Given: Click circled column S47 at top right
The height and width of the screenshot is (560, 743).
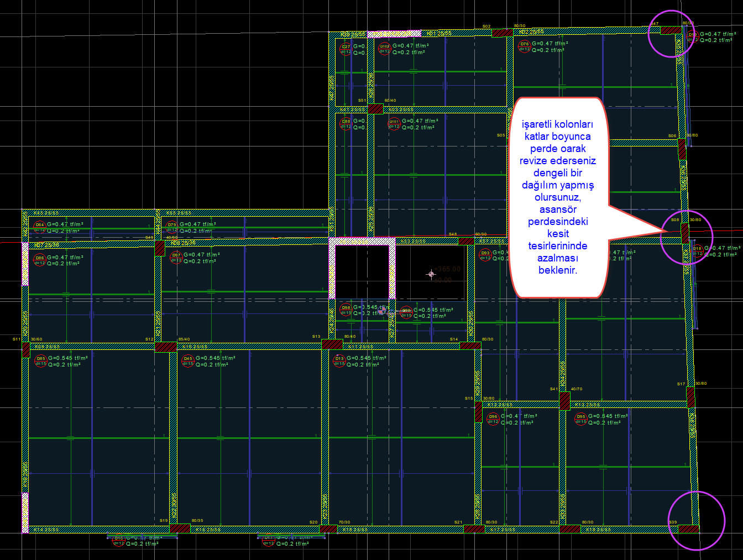Looking at the screenshot, I should pos(671,30).
